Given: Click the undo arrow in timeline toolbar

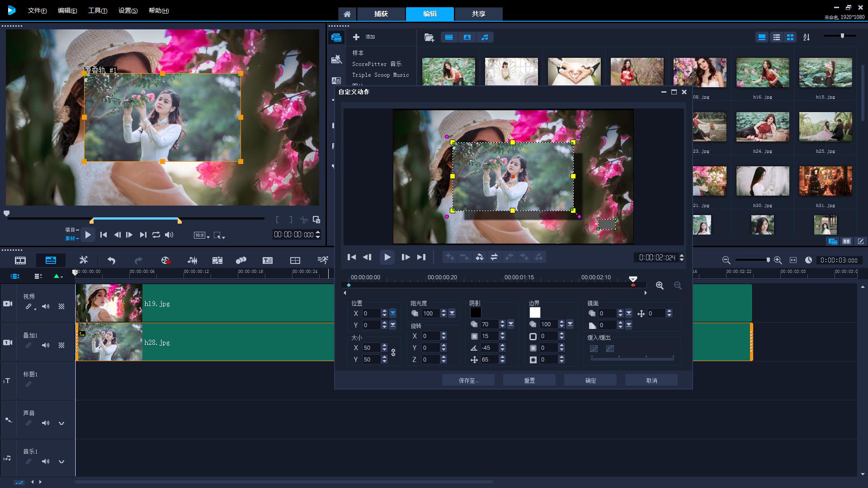Looking at the screenshot, I should (x=111, y=260).
